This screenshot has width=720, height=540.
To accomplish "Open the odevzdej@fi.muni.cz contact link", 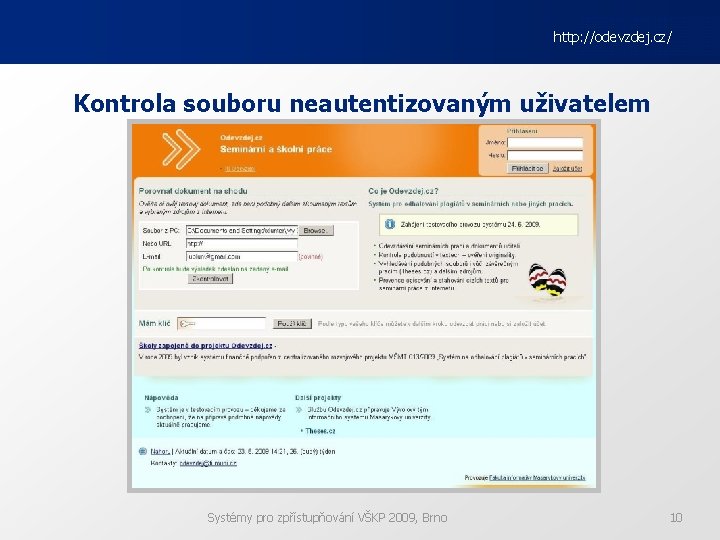I will [208, 463].
